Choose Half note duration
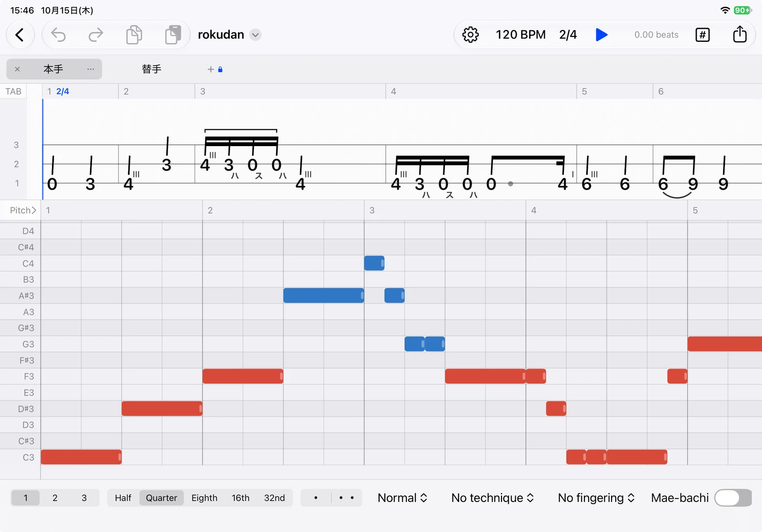Screen dimensions: 762x532 point(123,498)
